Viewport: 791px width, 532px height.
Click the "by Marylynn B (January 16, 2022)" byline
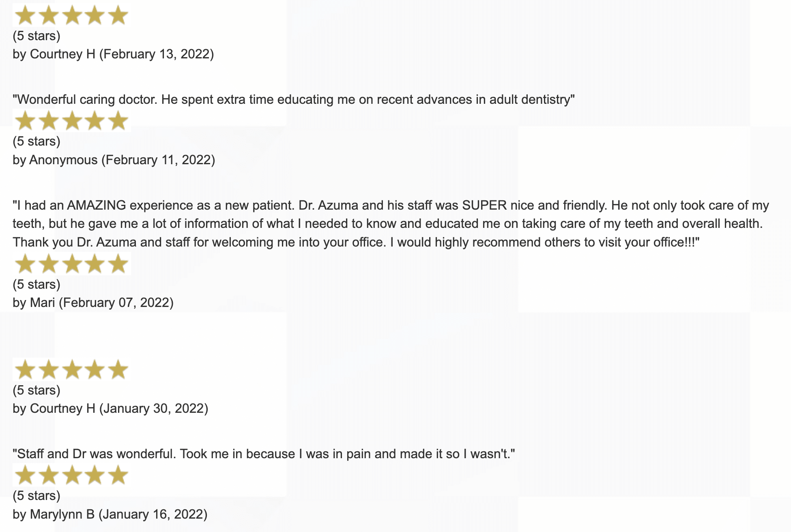tap(110, 514)
